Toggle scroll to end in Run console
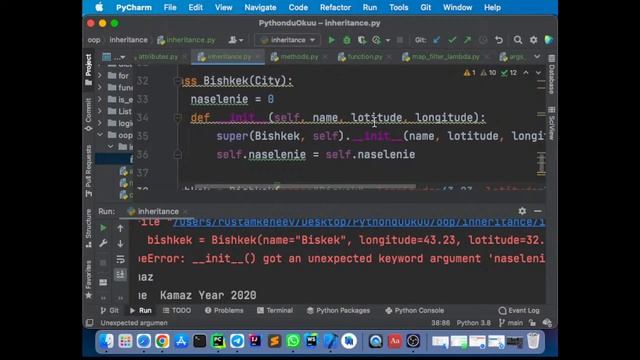Viewport: 640px width, 360px height. click(x=120, y=275)
